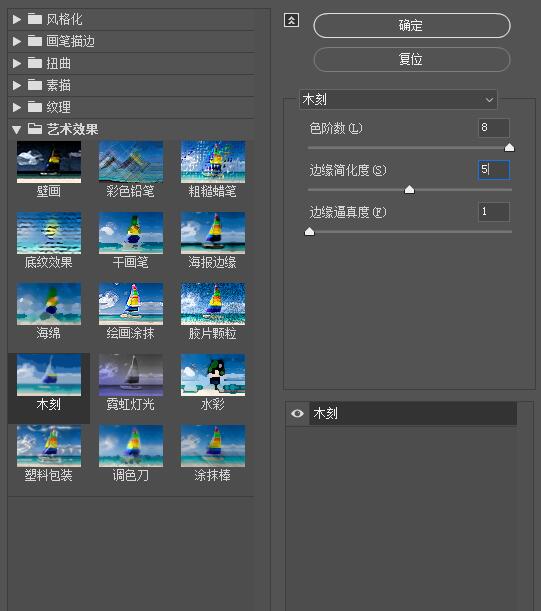This screenshot has width=541, height=611.
Task: Click the 边缘简化度 slider handle
Action: click(409, 189)
